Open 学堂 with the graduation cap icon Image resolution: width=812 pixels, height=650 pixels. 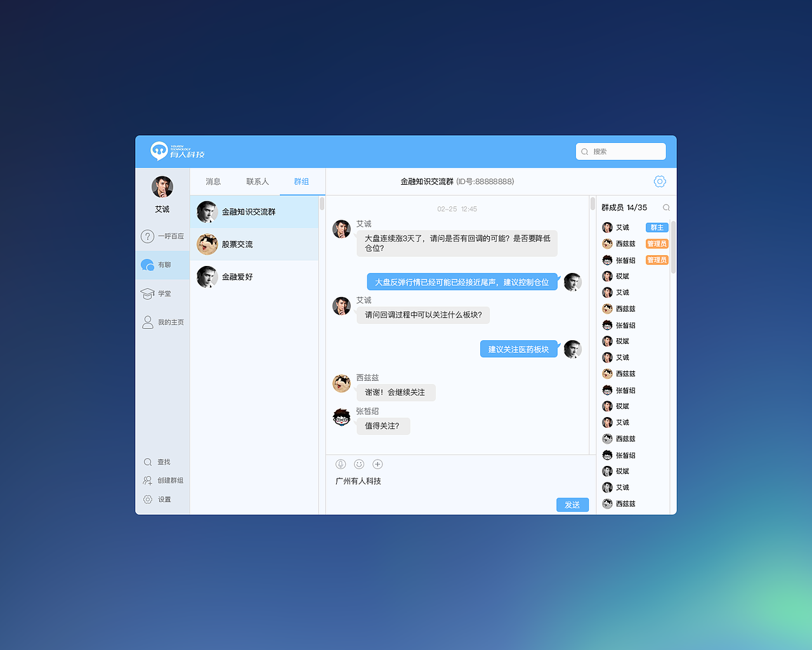point(148,293)
